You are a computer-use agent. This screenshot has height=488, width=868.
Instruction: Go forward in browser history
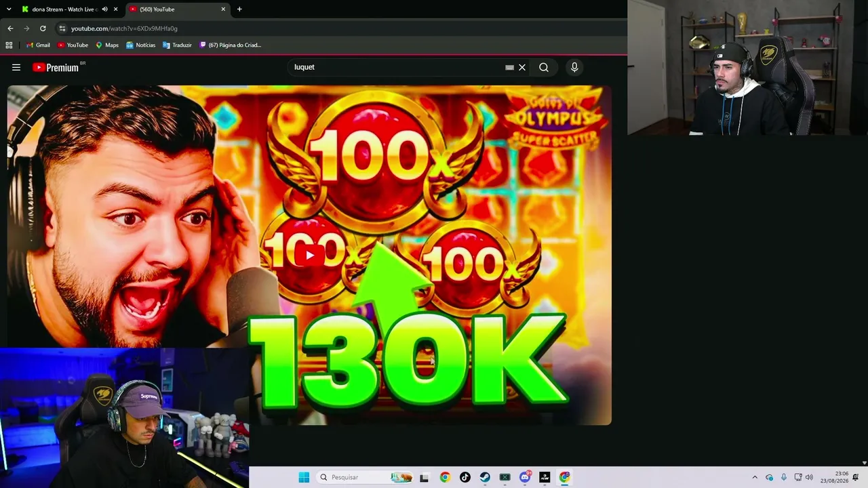click(x=26, y=28)
